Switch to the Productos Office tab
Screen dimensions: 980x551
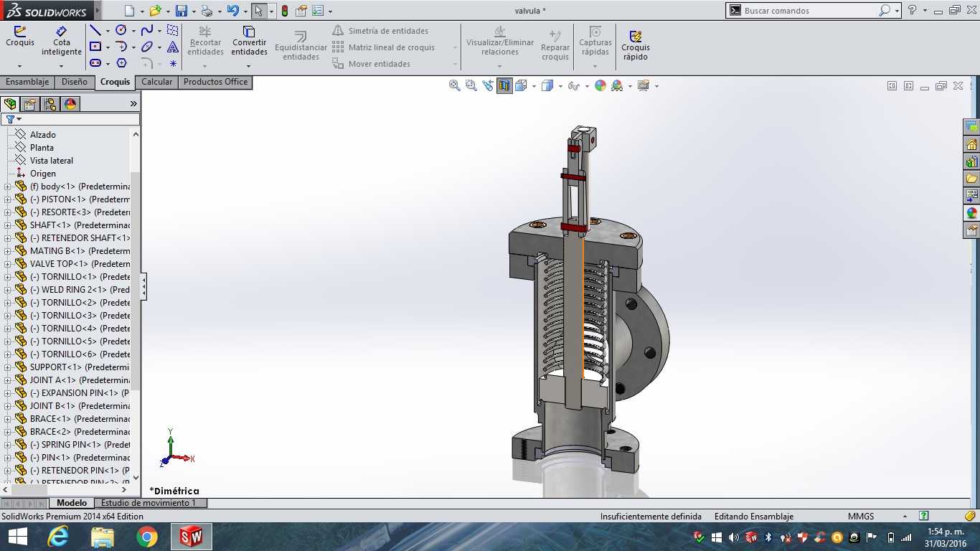(x=215, y=82)
